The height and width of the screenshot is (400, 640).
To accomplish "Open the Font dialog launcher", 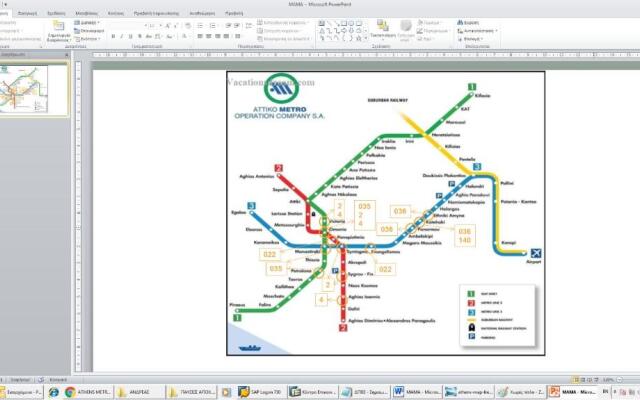I will (x=191, y=47).
